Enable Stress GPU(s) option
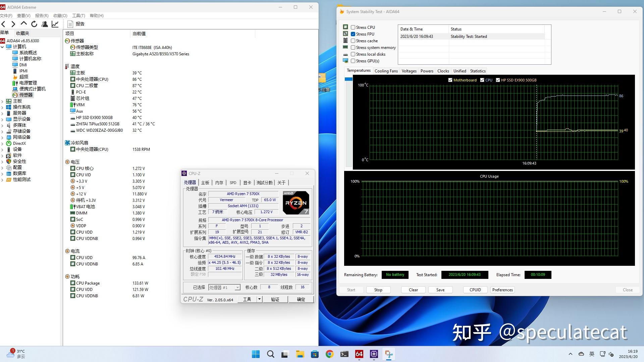 (x=353, y=61)
